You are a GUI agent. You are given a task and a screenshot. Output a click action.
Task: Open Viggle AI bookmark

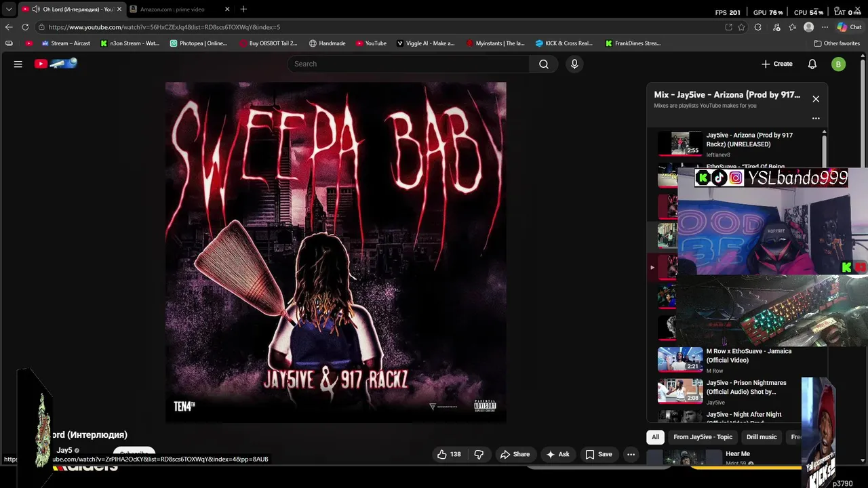pyautogui.click(x=425, y=43)
